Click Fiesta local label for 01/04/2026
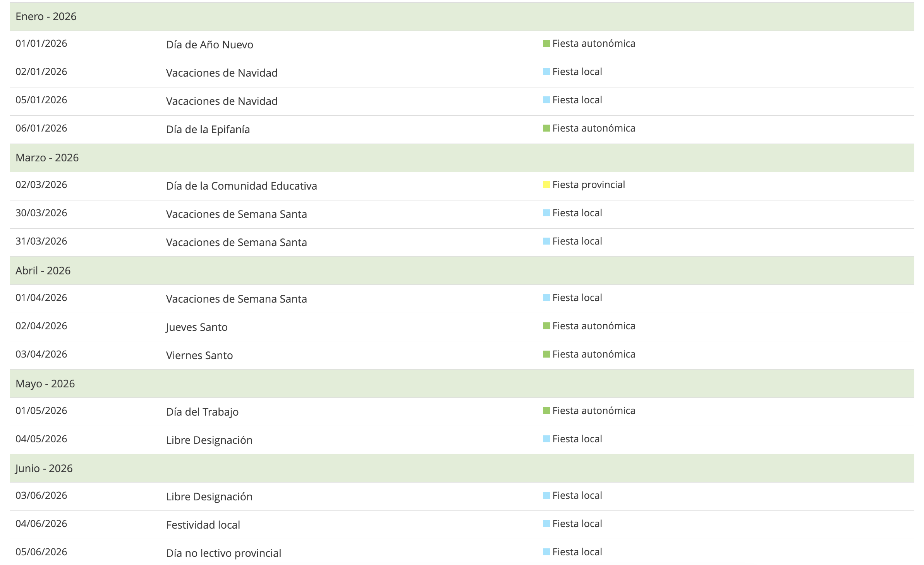This screenshot has height=565, width=924. click(577, 298)
